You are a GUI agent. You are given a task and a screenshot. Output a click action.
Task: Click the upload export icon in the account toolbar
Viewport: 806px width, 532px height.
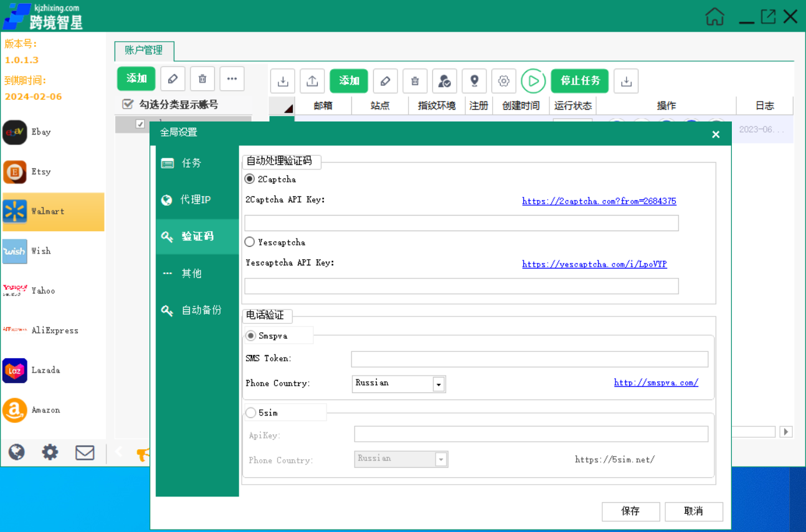(x=313, y=81)
